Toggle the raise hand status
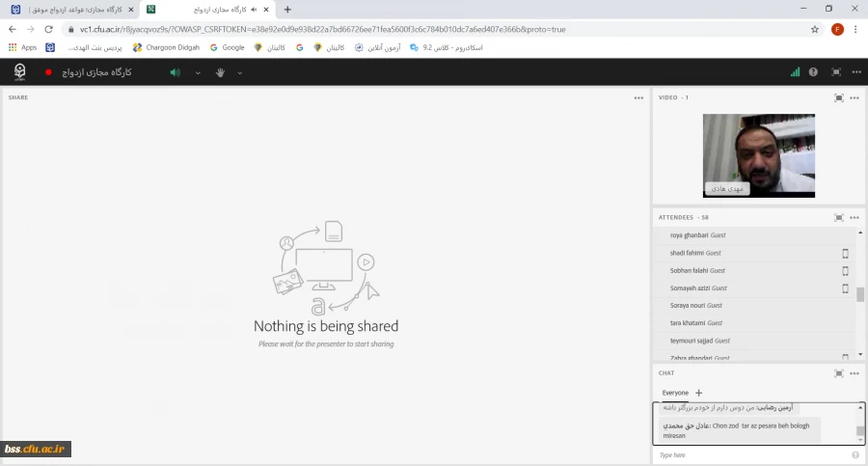The width and height of the screenshot is (868, 466). [x=220, y=72]
